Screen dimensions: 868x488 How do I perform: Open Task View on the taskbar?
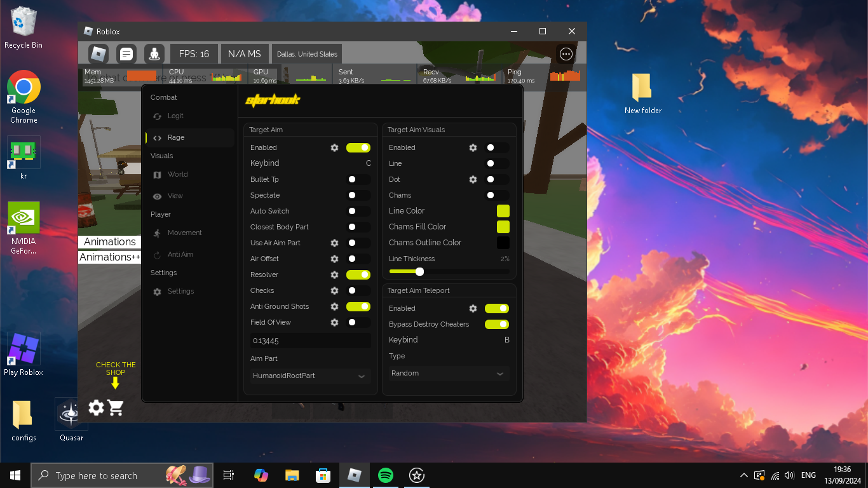coord(229,475)
